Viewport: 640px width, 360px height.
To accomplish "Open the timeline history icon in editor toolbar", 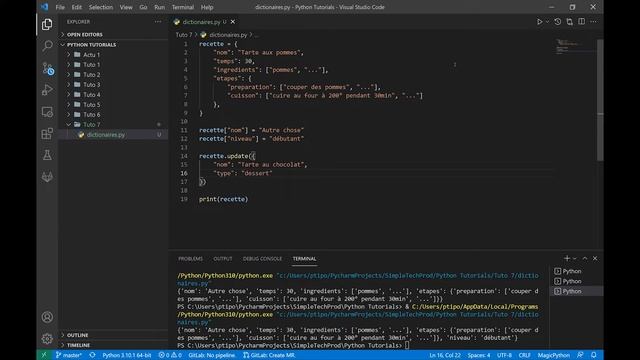I will [x=558, y=22].
